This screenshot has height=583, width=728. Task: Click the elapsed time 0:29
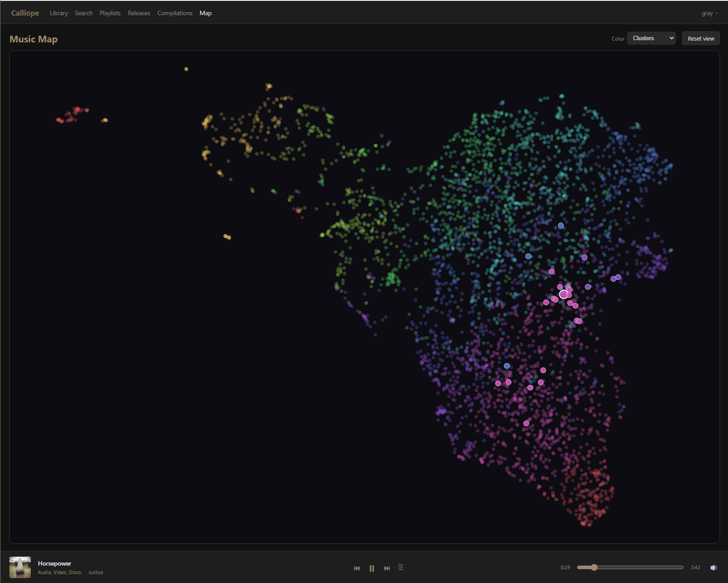[565, 567]
